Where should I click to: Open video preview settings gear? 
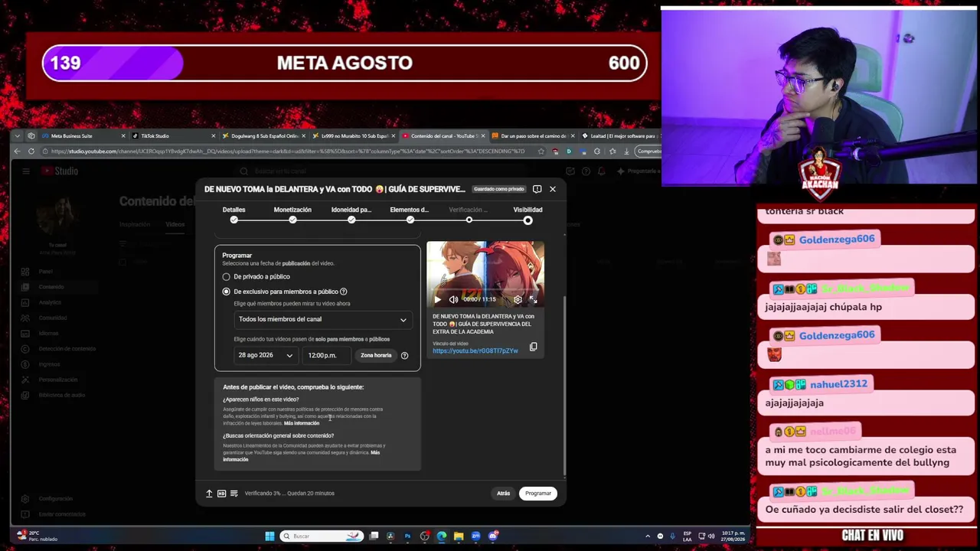(x=518, y=299)
